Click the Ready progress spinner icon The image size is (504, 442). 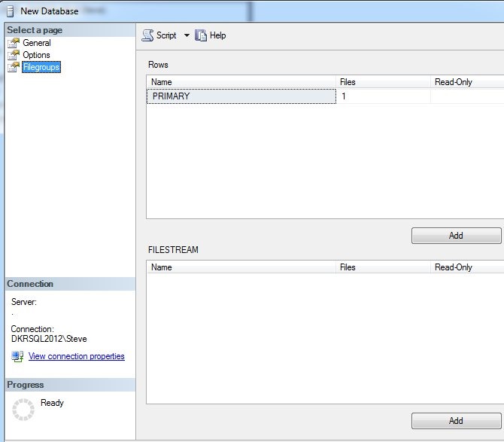[24, 409]
